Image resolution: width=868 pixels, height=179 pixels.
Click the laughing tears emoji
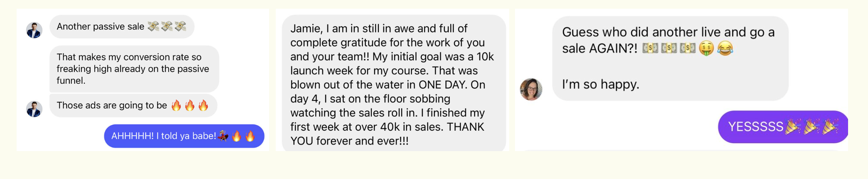pyautogui.click(x=725, y=49)
